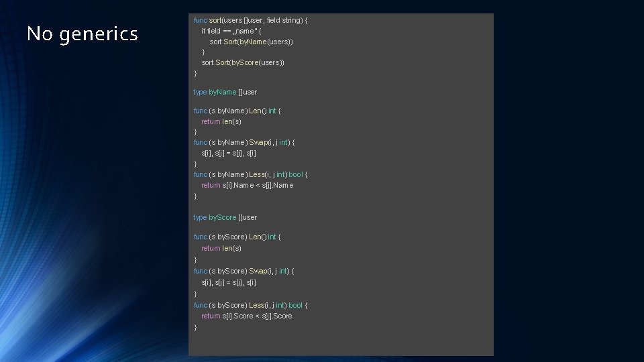Viewport: 644px width, 362px height.
Task: Click "return s[i].Score < s[j].Score" line
Action: [x=247, y=316]
